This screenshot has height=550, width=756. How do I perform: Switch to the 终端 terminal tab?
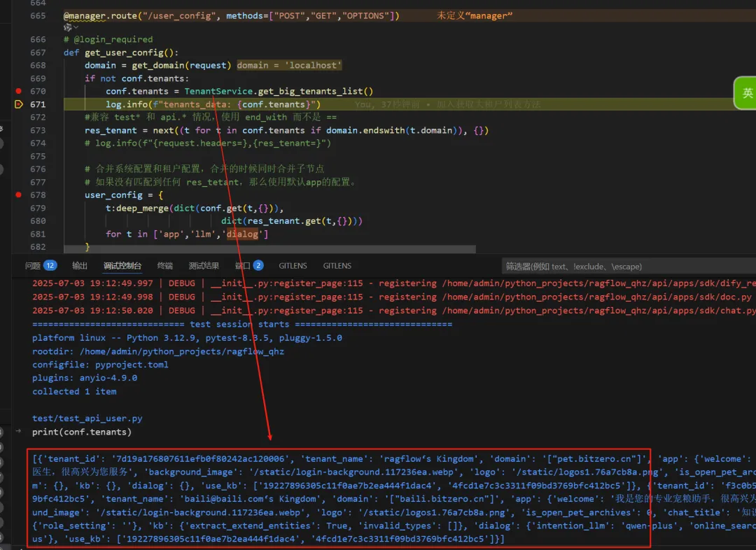(165, 266)
